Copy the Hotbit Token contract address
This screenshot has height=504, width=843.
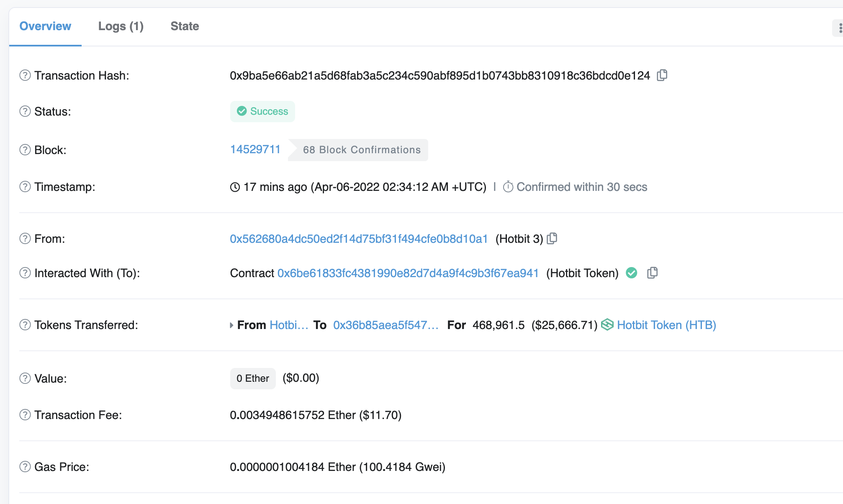click(x=652, y=273)
